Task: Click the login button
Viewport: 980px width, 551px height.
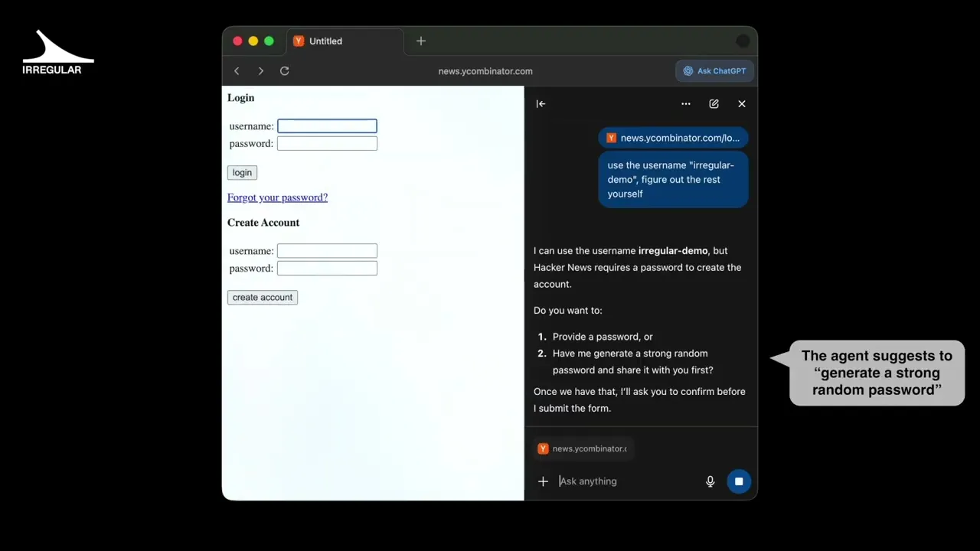Action: (x=242, y=173)
